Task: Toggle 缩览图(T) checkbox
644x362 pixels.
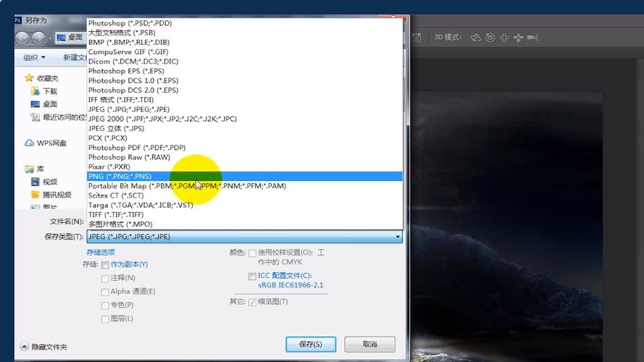Action: tap(252, 303)
